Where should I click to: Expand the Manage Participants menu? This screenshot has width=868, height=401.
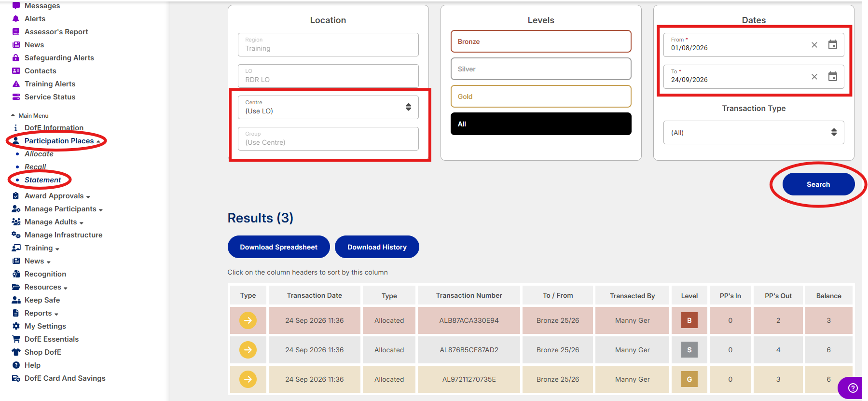pyautogui.click(x=64, y=209)
